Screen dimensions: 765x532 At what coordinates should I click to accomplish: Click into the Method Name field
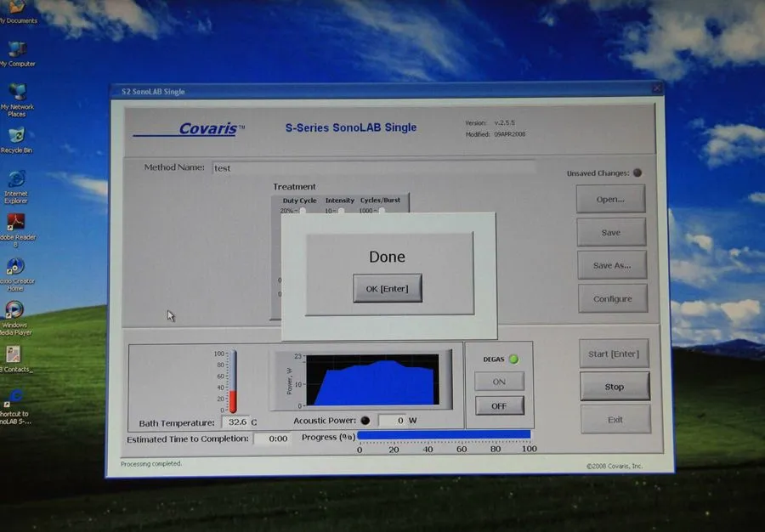coord(374,167)
